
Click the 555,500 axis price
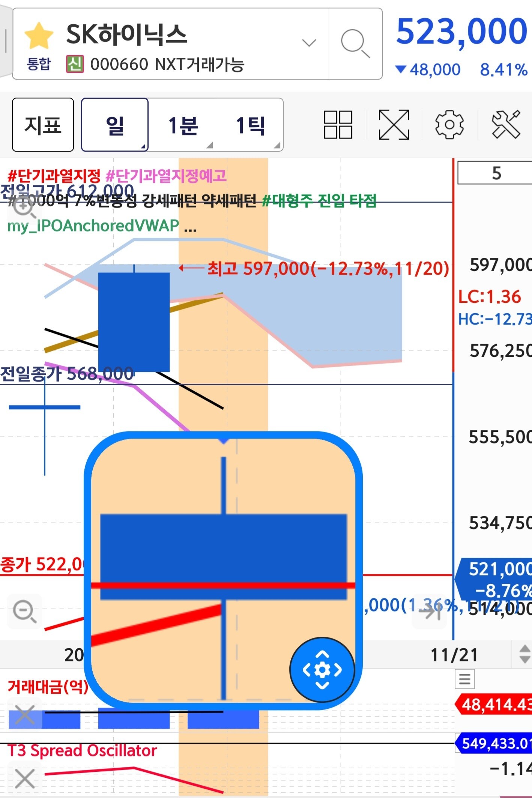pos(500,437)
